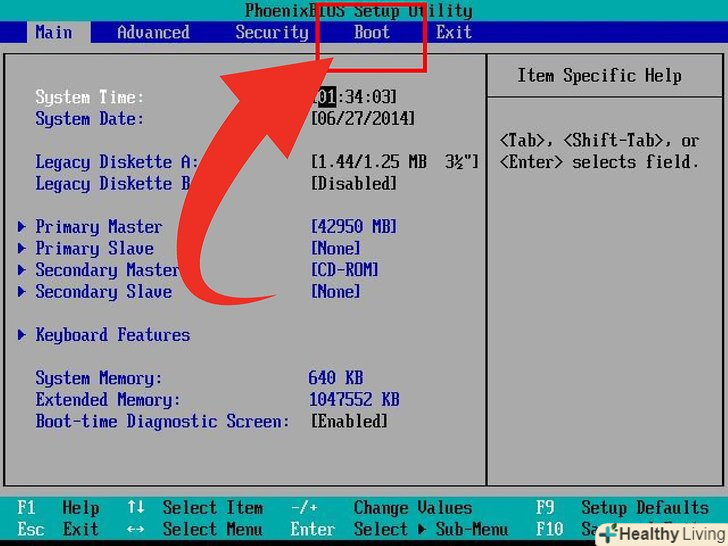The height and width of the screenshot is (546, 728).
Task: Click the up-down arrows Select Item hint
Action: [195, 507]
